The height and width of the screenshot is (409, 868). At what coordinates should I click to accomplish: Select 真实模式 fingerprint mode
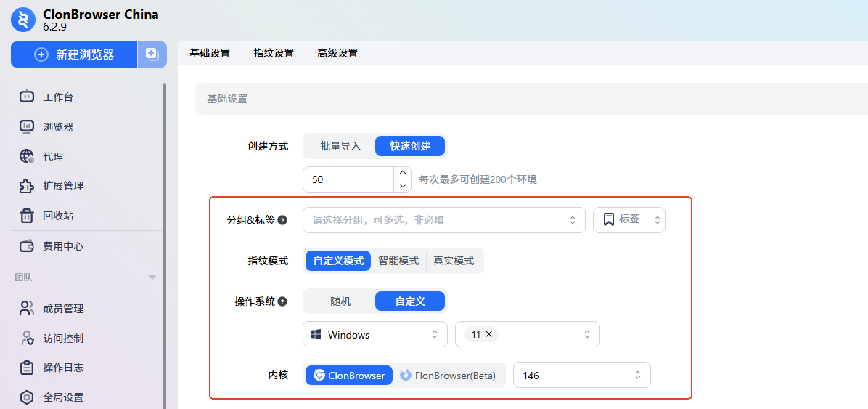(454, 261)
